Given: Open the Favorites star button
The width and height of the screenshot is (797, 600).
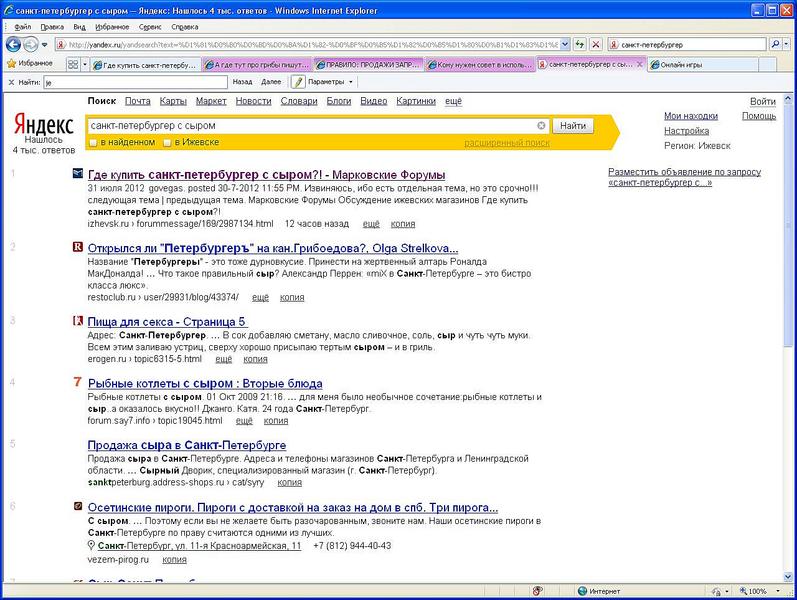Looking at the screenshot, I should [30, 64].
